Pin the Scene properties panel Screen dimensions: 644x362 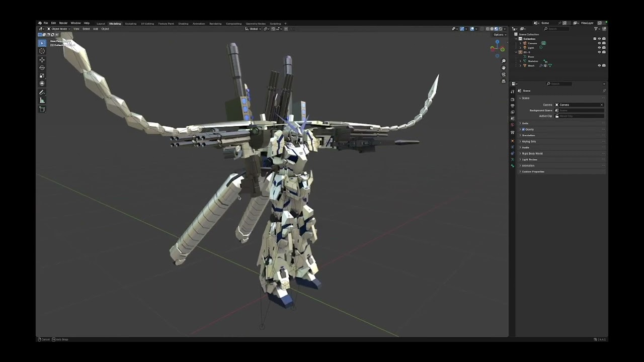tap(604, 91)
